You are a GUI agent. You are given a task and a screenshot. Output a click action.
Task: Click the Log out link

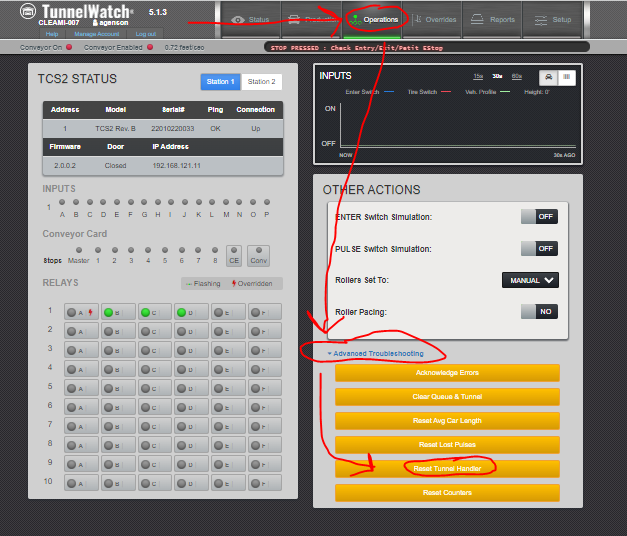pyautogui.click(x=146, y=34)
